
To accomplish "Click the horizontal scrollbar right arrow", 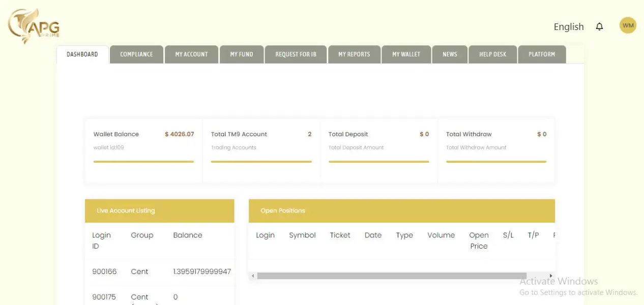I will (x=551, y=276).
